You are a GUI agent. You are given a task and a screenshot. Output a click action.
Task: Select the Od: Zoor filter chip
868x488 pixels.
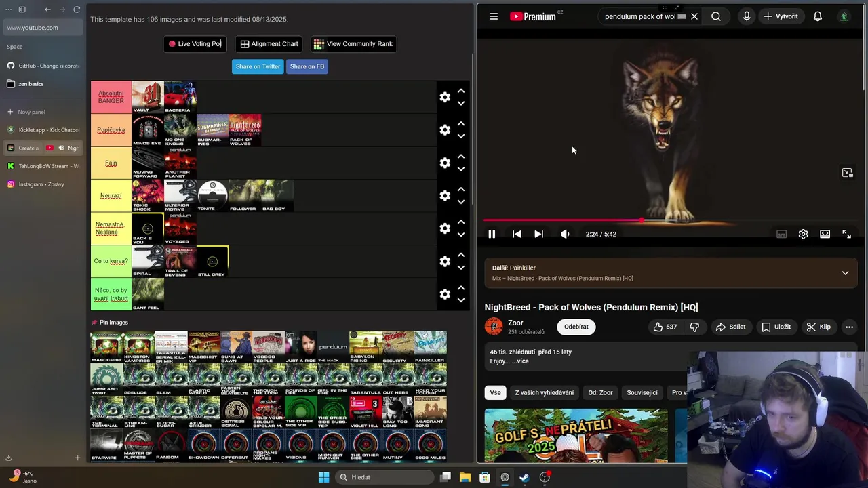point(600,392)
